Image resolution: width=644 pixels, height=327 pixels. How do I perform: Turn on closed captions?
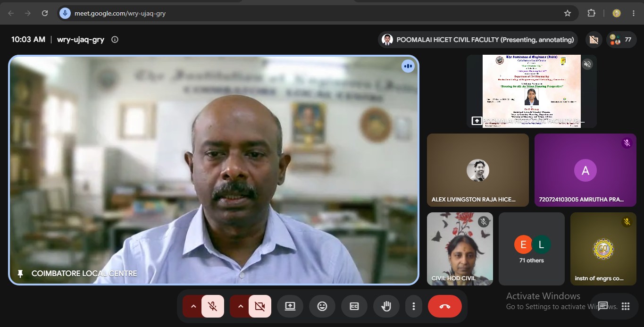[354, 306]
